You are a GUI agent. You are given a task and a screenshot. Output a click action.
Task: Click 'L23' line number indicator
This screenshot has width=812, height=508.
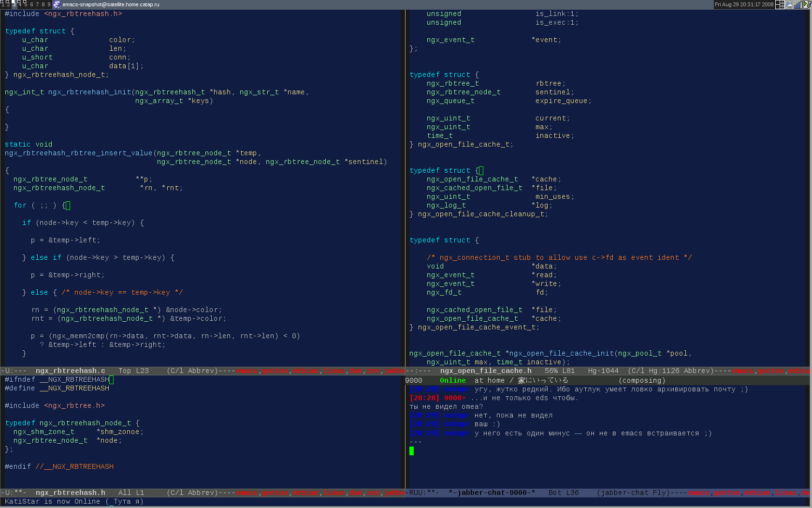coord(143,371)
